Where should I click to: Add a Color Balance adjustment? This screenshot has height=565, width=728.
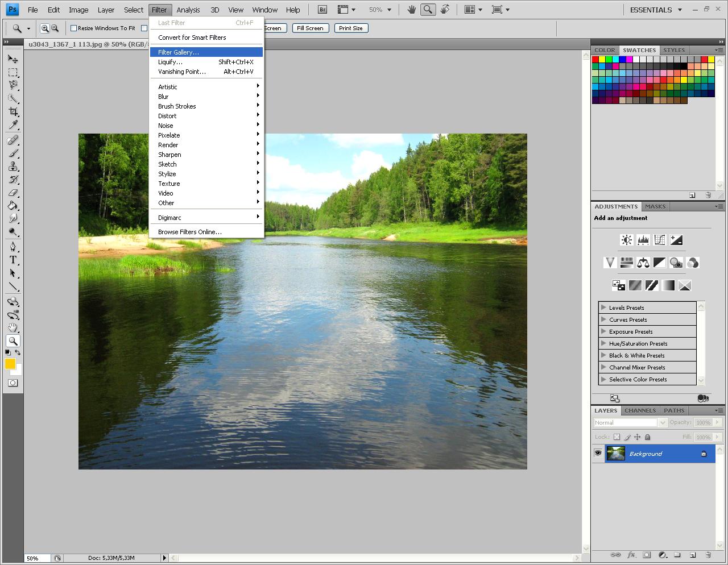click(x=643, y=263)
